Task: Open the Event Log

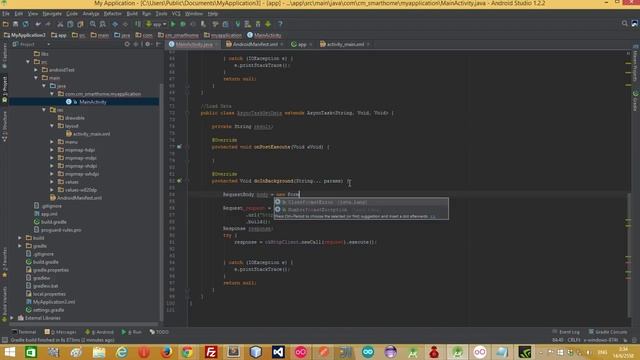Action: 566,332
